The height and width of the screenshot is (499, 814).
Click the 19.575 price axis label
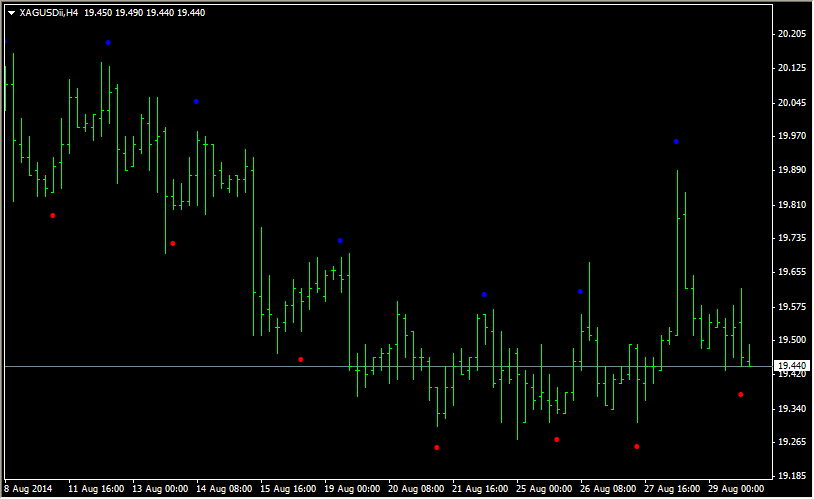pyautogui.click(x=792, y=307)
